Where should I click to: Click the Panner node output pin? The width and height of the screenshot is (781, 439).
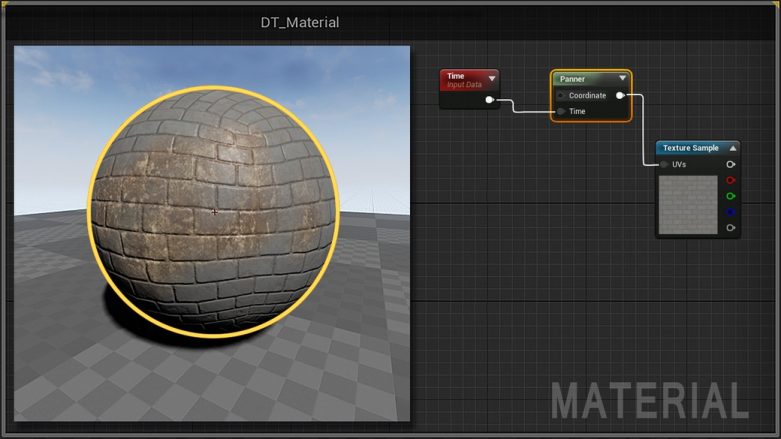pyautogui.click(x=620, y=95)
